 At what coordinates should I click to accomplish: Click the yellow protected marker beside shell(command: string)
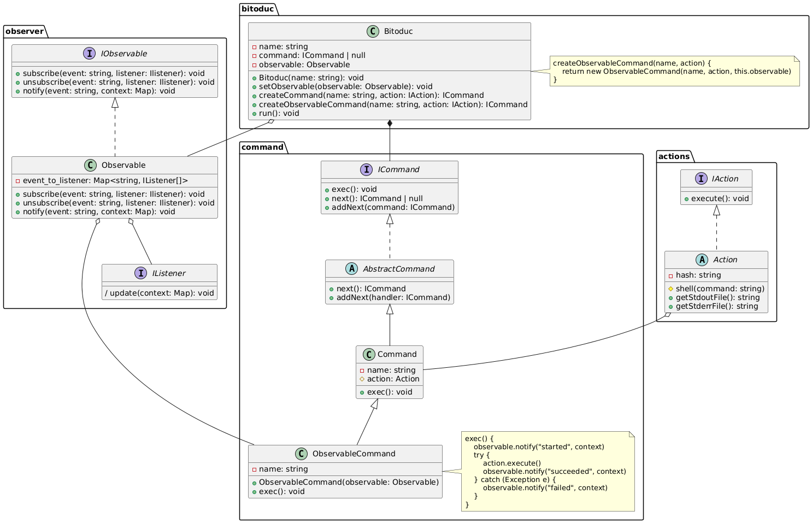click(x=670, y=289)
